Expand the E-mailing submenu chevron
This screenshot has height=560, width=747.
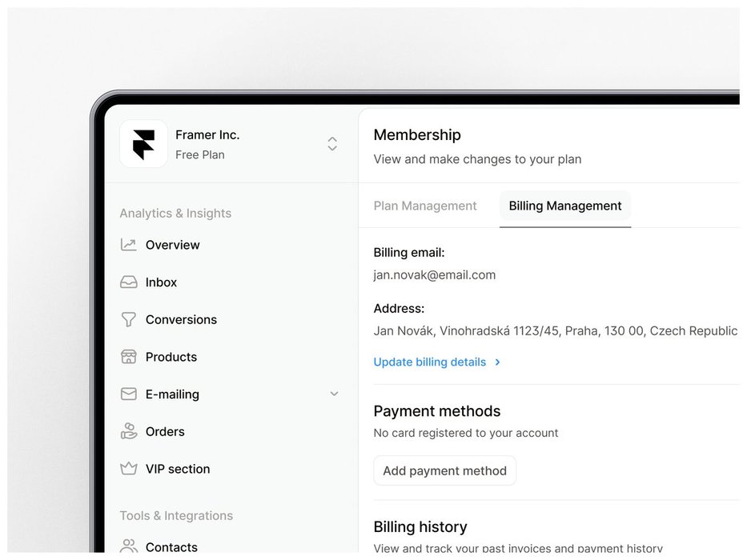click(x=335, y=394)
